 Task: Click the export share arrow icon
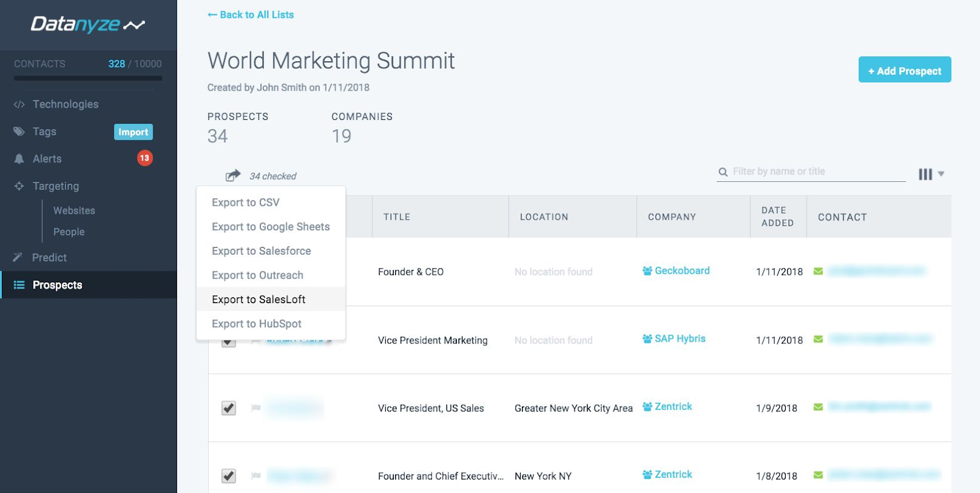233,176
